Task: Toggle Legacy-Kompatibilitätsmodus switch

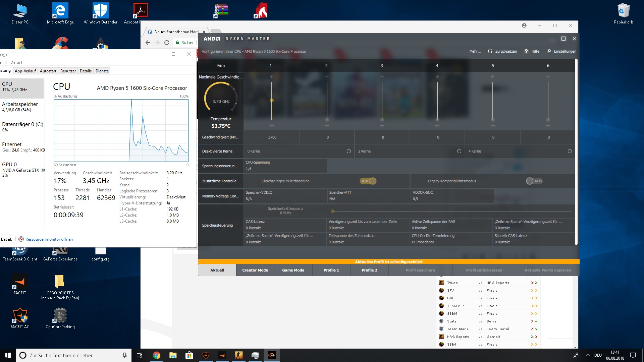Action: click(x=534, y=181)
